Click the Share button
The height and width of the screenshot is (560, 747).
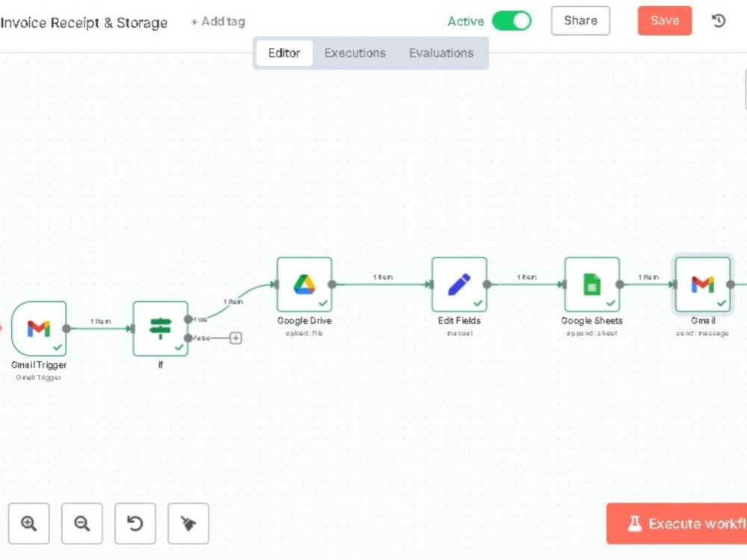580,20
